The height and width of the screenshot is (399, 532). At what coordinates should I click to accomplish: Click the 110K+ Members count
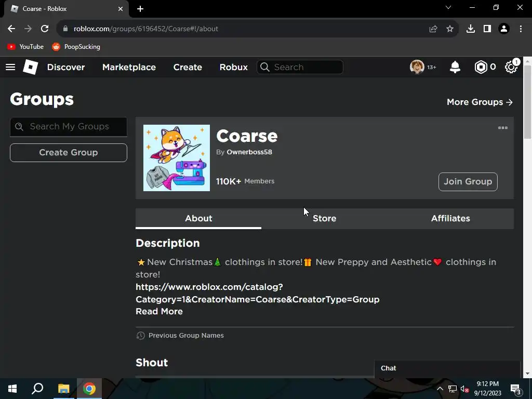[x=245, y=181]
